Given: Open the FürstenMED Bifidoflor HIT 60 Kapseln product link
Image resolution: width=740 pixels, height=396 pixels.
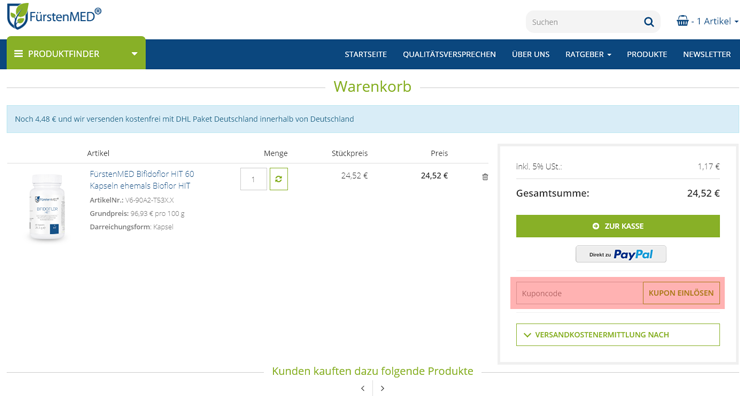Looking at the screenshot, I should pyautogui.click(x=142, y=180).
